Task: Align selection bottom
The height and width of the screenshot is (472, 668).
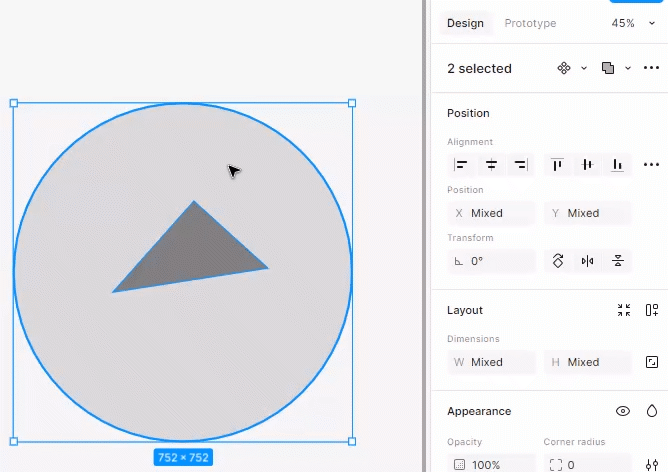Action: (617, 164)
